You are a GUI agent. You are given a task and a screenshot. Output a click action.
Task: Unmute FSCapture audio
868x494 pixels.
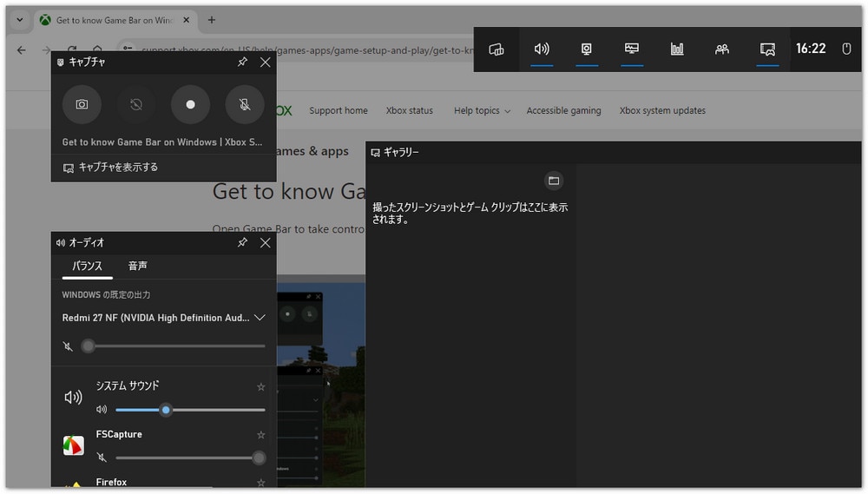[102, 458]
